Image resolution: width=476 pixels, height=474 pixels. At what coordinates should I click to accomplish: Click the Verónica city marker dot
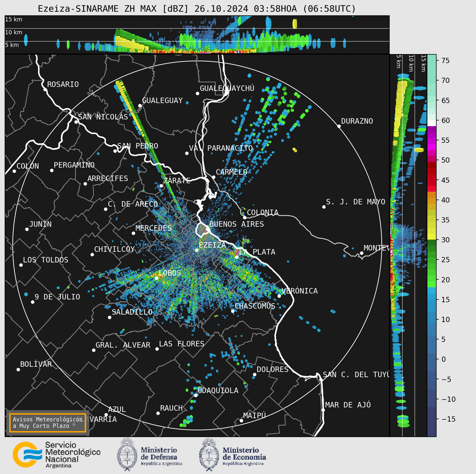click(x=279, y=296)
